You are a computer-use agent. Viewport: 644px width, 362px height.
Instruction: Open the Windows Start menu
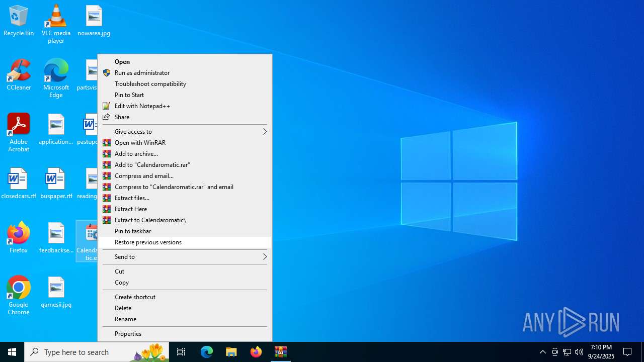[x=12, y=352]
